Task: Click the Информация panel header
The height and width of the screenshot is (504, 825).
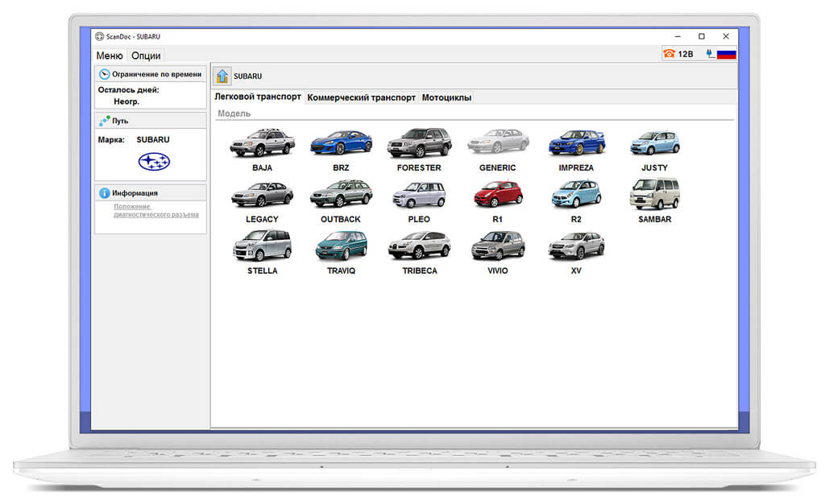Action: coord(151,193)
